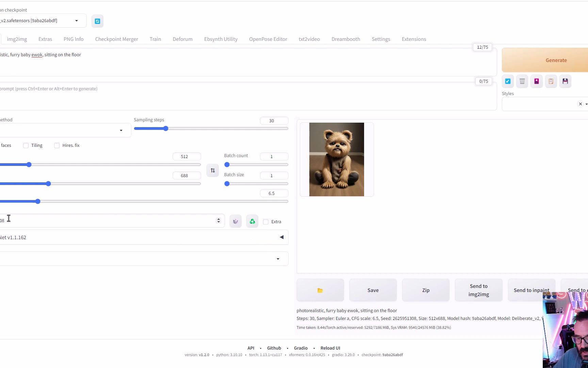Expand the ControlNet v1.1.162 section
The image size is (588, 368).
coord(144,237)
